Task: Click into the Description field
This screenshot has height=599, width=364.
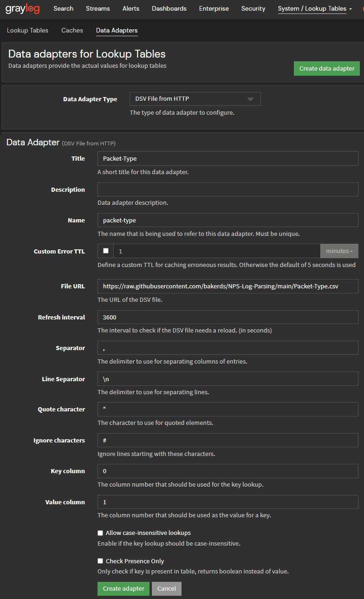Action: (x=227, y=189)
